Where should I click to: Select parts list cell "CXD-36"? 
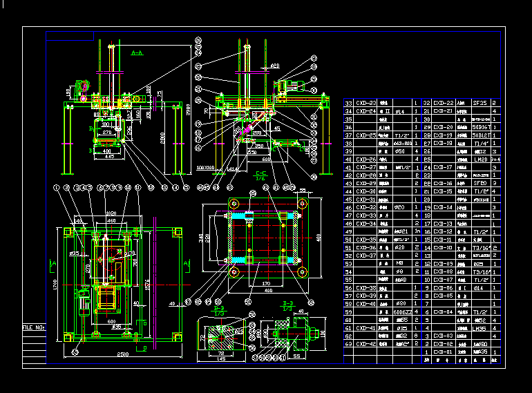click(x=366, y=248)
